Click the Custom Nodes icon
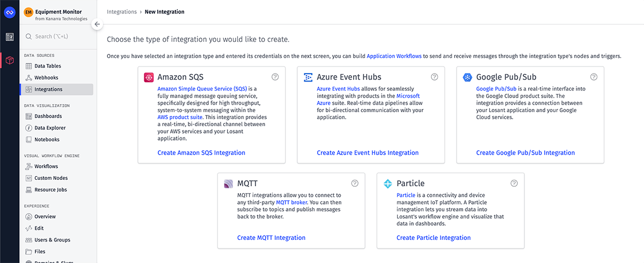This screenshot has width=644, height=263. (29, 178)
